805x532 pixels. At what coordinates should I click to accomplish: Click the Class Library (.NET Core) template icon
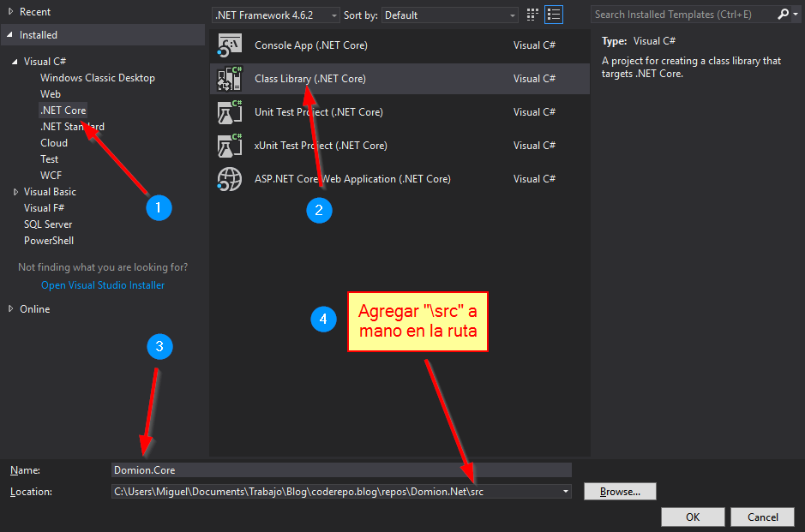(x=229, y=79)
